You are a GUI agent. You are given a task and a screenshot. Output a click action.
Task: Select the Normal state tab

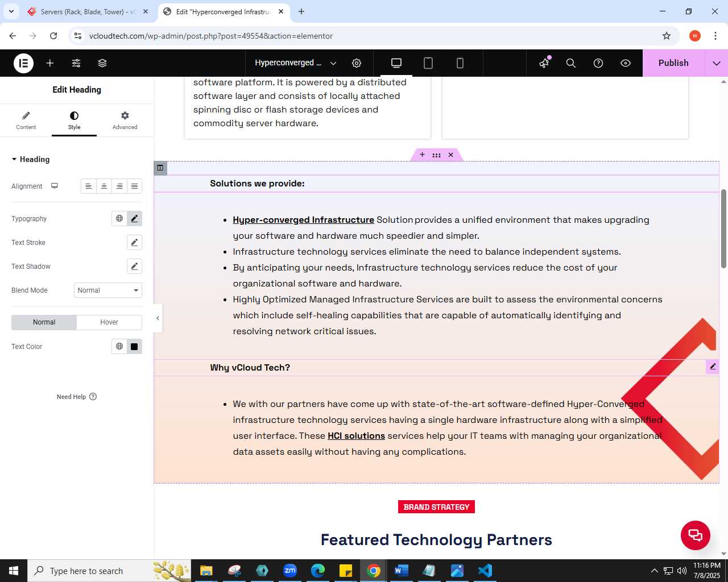pos(44,322)
